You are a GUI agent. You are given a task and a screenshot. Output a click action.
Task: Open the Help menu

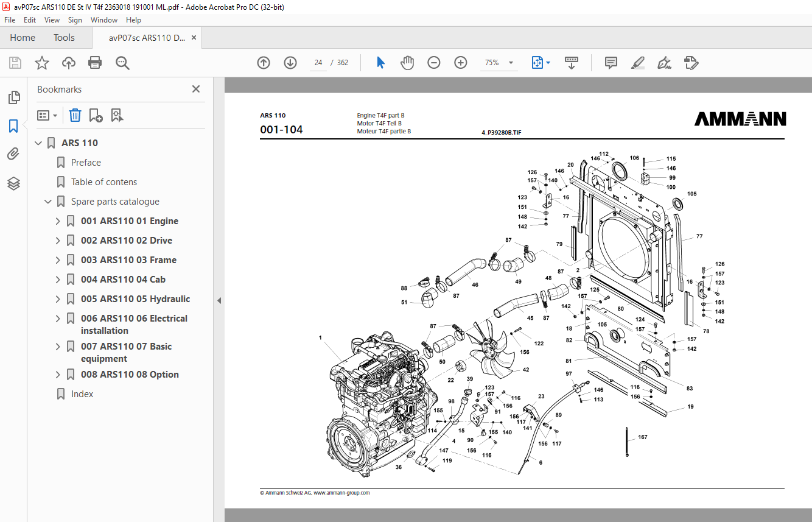click(133, 20)
